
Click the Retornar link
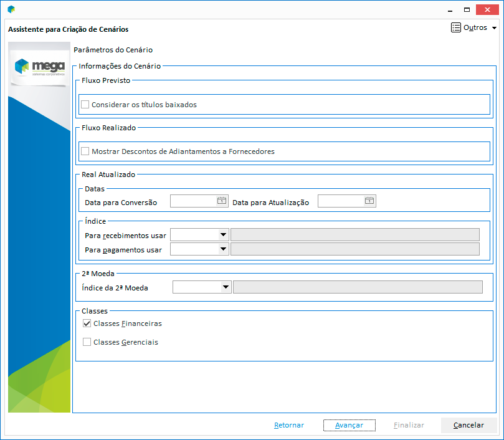click(289, 425)
